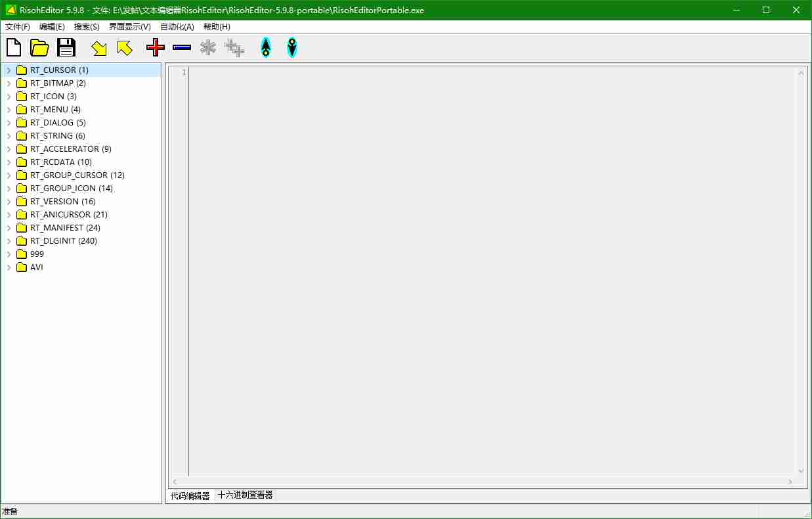
Task: Open the 搜索(S) menu
Action: click(x=87, y=27)
